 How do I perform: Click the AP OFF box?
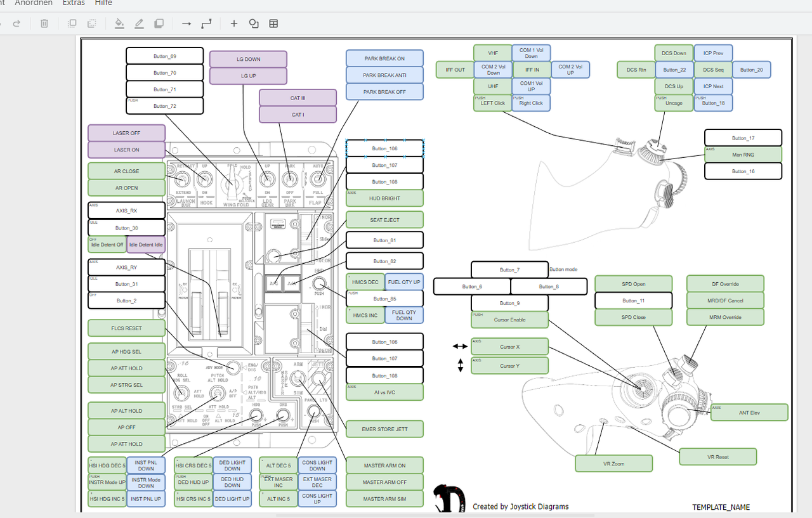coord(126,427)
